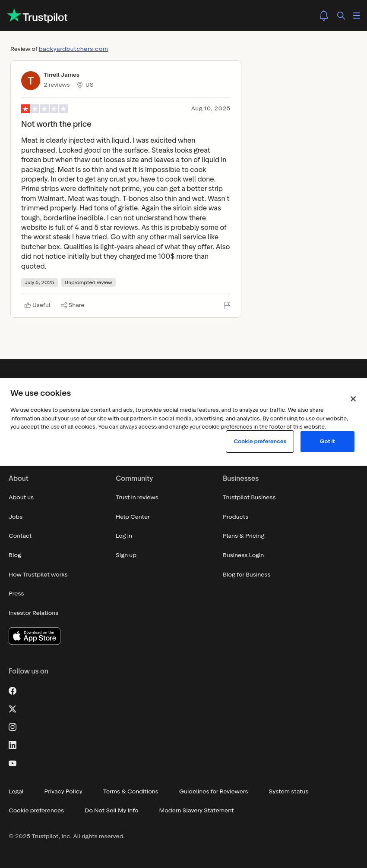Open Do Not Sell My Info link
This screenshot has height=868, width=367.
click(x=111, y=811)
